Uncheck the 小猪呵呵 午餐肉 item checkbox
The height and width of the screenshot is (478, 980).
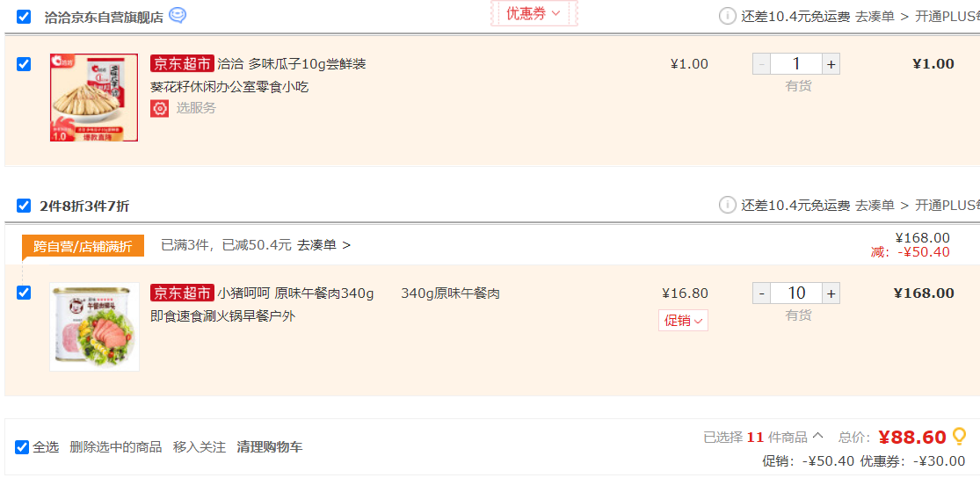(24, 293)
